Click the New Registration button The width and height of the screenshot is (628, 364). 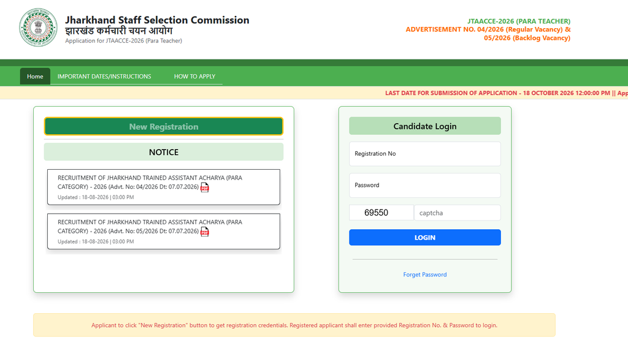tap(163, 126)
